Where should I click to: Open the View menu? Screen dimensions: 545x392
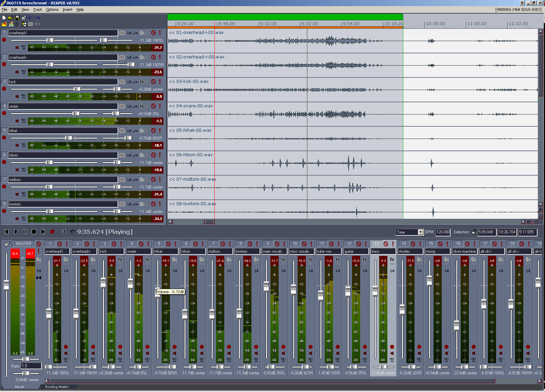[x=25, y=10]
